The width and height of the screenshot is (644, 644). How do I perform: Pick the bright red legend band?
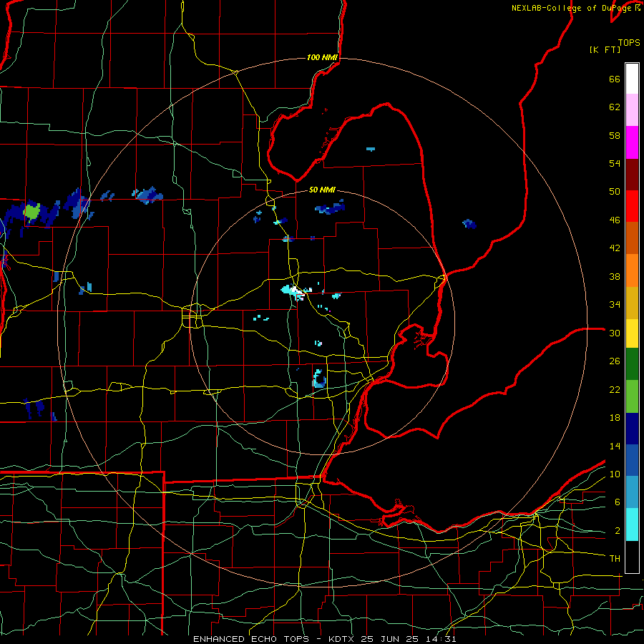coord(632,206)
